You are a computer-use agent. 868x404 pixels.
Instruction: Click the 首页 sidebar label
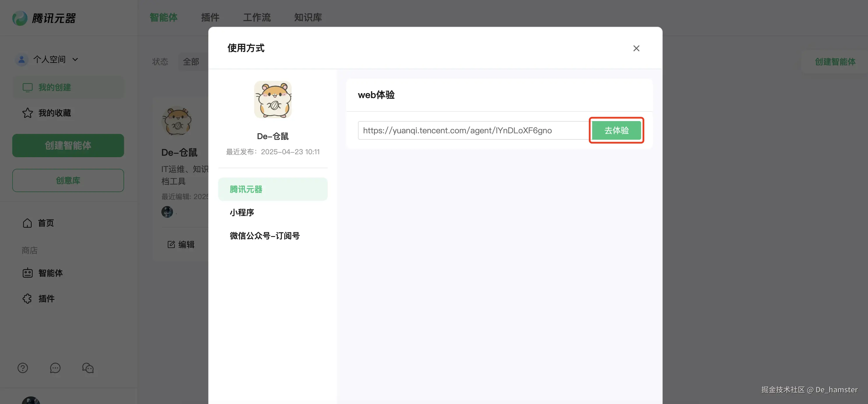pos(46,223)
